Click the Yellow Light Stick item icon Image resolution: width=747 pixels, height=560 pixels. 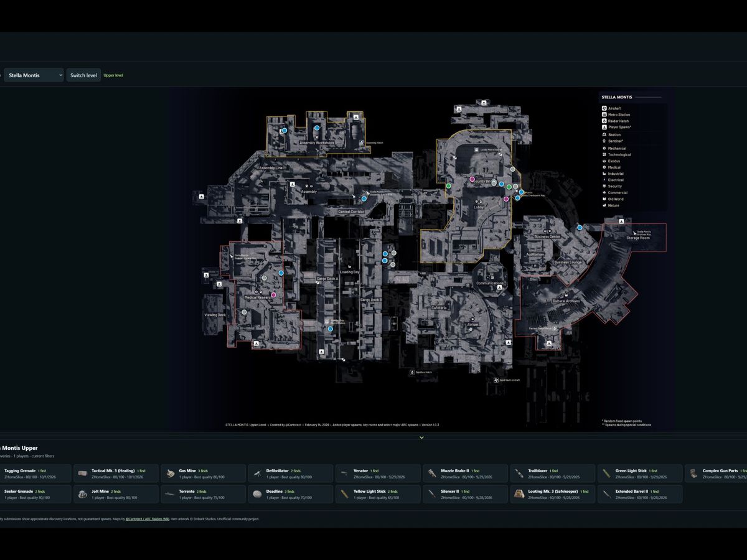[x=344, y=494]
